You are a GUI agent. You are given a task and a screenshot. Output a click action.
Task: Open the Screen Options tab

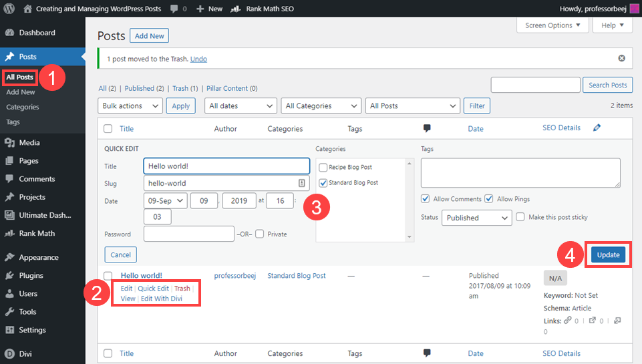tap(552, 25)
